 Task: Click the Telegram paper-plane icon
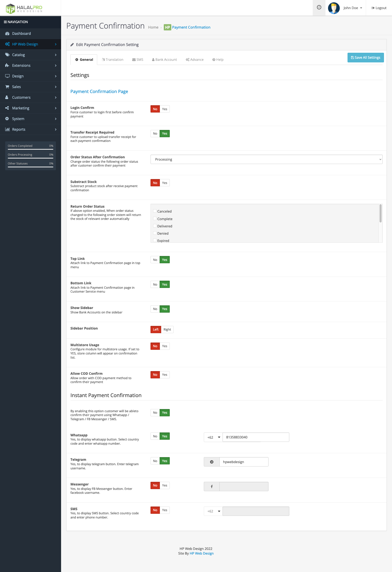tap(212, 462)
